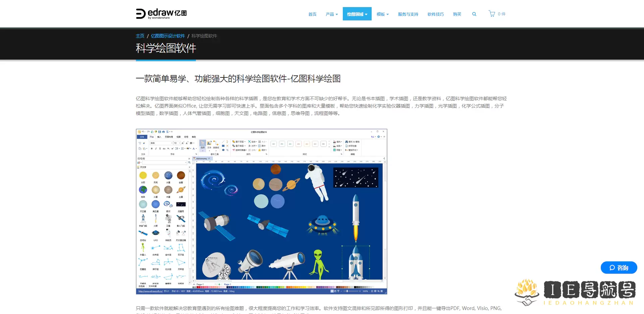Open the 置于顶层 dropdown in 排列 group
Screen dimensions: 644x314
tap(239, 142)
